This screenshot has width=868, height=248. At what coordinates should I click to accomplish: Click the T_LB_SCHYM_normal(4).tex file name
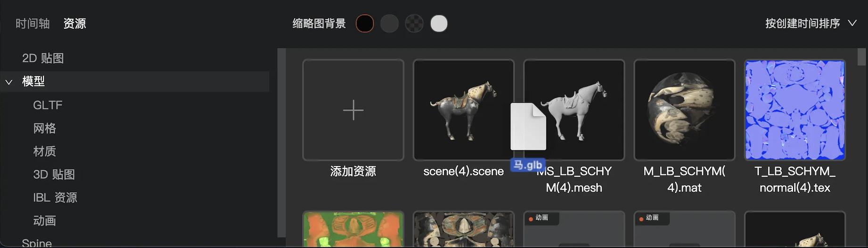[795, 179]
